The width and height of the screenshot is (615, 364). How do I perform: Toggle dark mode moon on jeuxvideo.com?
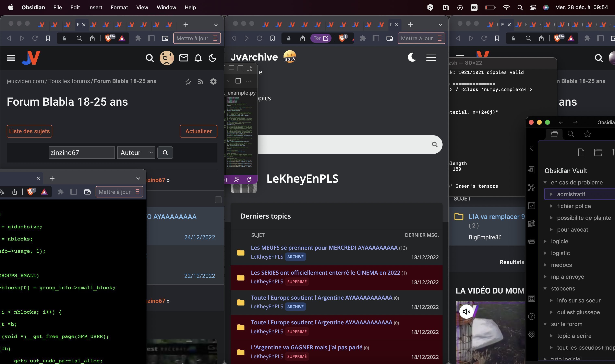(212, 58)
